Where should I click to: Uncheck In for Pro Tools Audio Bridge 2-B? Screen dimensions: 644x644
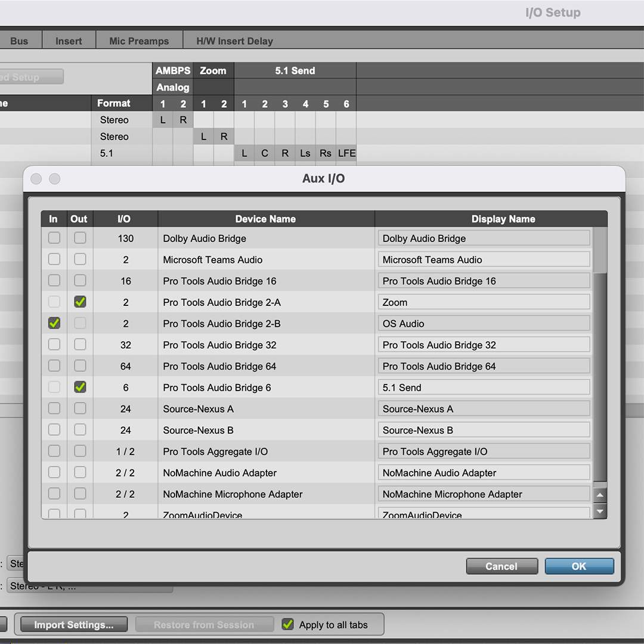pyautogui.click(x=54, y=323)
